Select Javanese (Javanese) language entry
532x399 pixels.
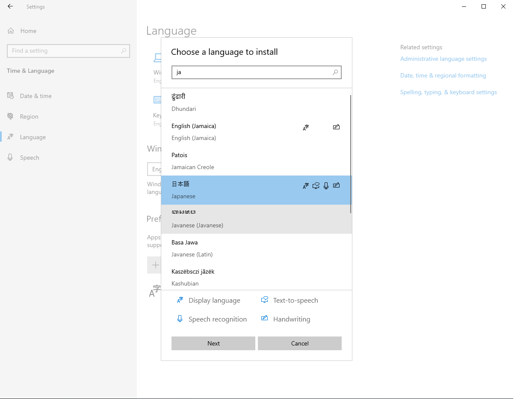256,219
